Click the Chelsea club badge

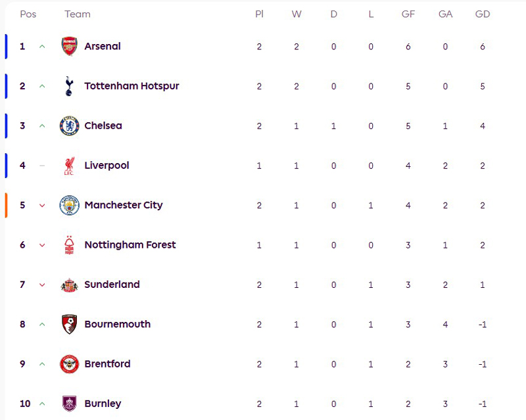[x=69, y=126]
